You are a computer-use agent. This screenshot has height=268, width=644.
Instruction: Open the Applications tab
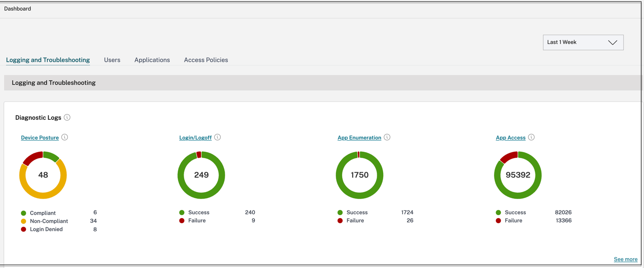(x=152, y=60)
